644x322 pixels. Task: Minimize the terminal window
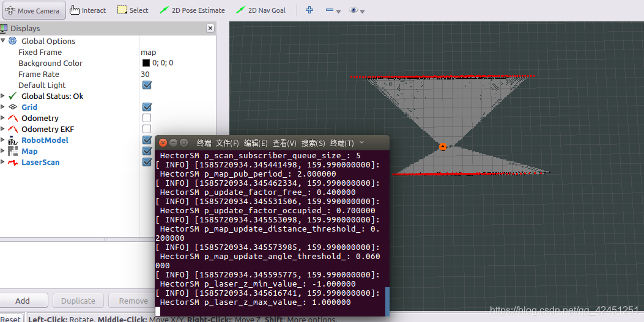tap(173, 142)
